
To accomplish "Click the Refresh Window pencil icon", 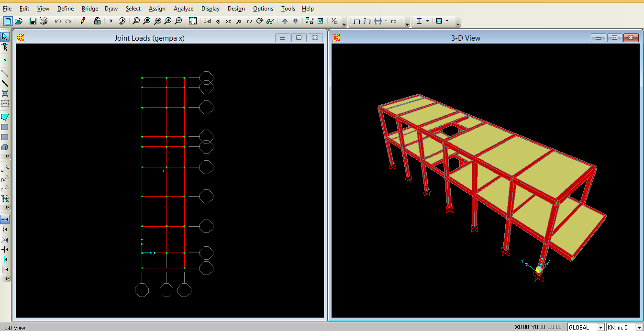I will 83,21.
